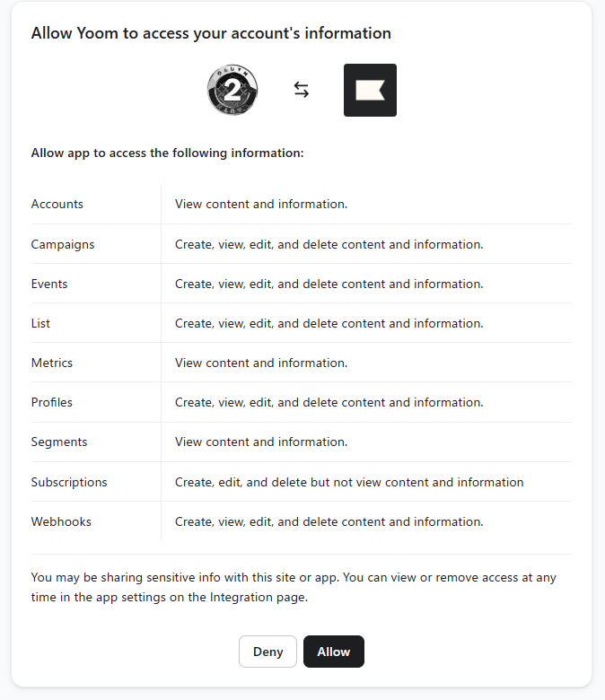Viewport: 605px width, 700px height.
Task: Select the Campaigns permission row label
Action: pyautogui.click(x=63, y=245)
